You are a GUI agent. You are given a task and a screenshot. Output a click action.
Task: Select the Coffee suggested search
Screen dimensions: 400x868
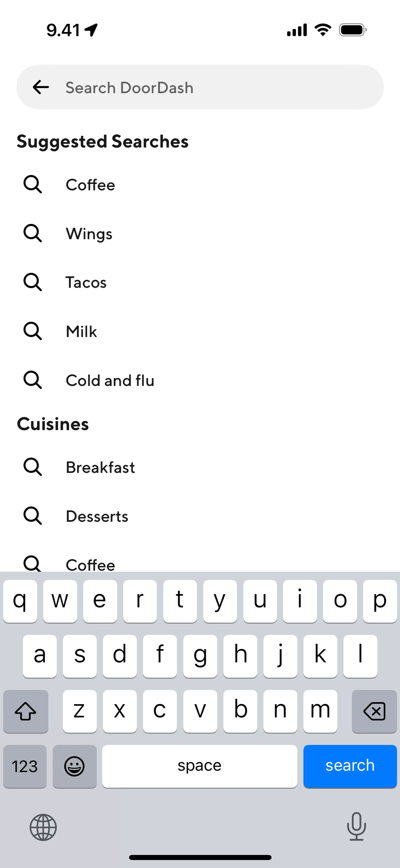click(90, 185)
